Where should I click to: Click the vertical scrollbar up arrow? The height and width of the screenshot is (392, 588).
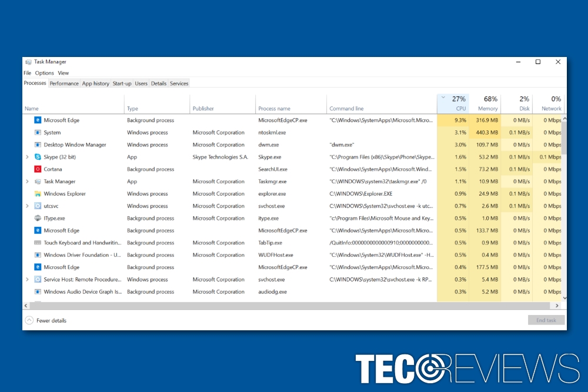(x=564, y=119)
